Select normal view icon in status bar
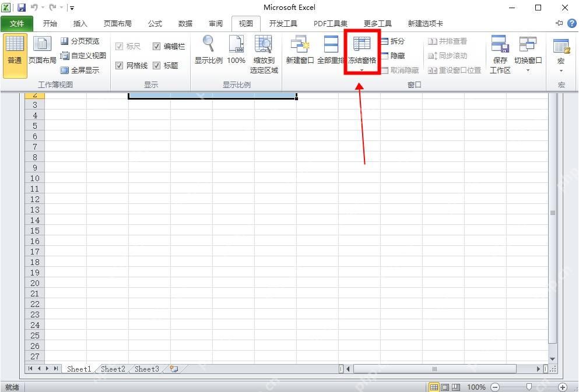 (434, 387)
